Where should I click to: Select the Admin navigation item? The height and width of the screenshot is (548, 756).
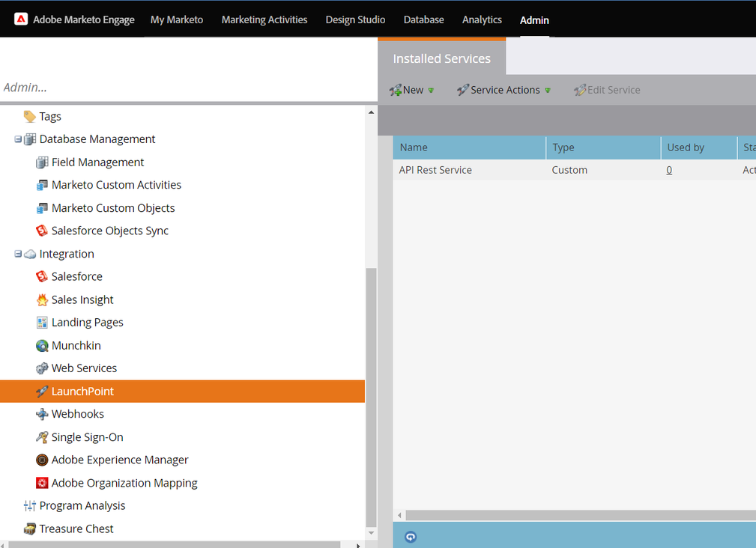[x=534, y=20]
